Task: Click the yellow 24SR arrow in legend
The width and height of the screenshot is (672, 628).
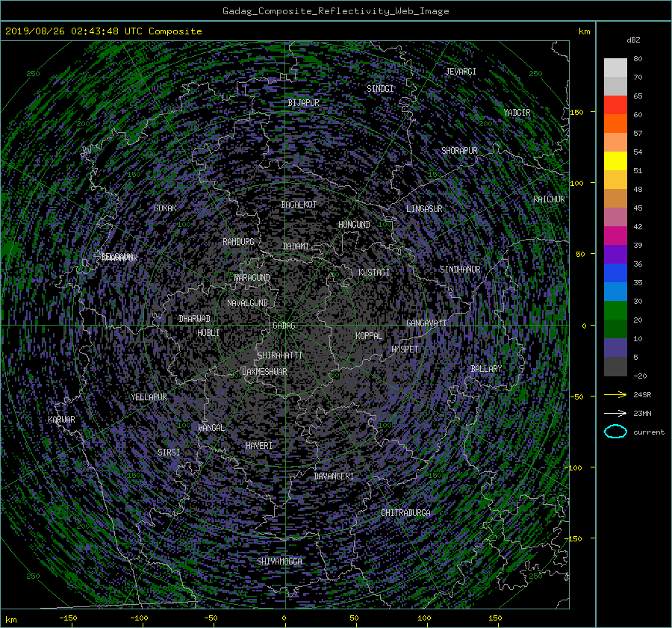Action: point(615,394)
